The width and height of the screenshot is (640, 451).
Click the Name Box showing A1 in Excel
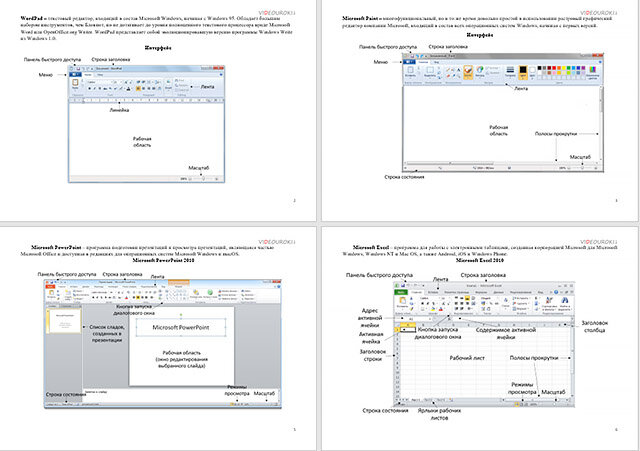point(411,319)
